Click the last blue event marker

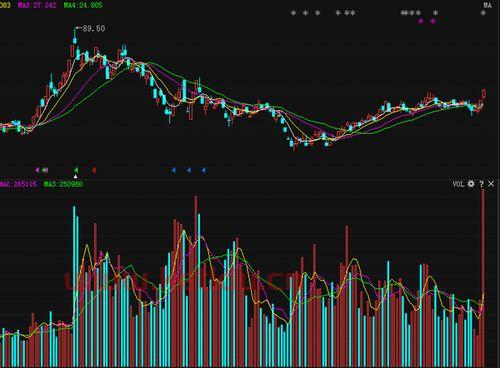click(x=204, y=171)
